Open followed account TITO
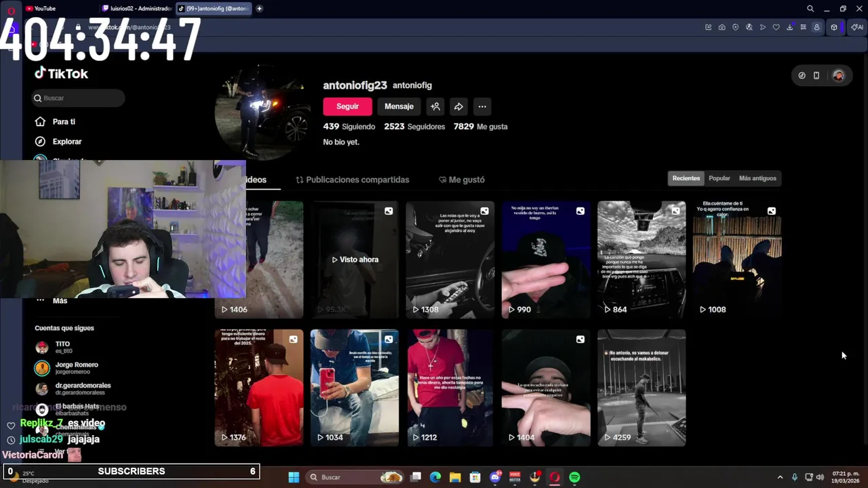Image resolution: width=868 pixels, height=488 pixels. click(62, 347)
